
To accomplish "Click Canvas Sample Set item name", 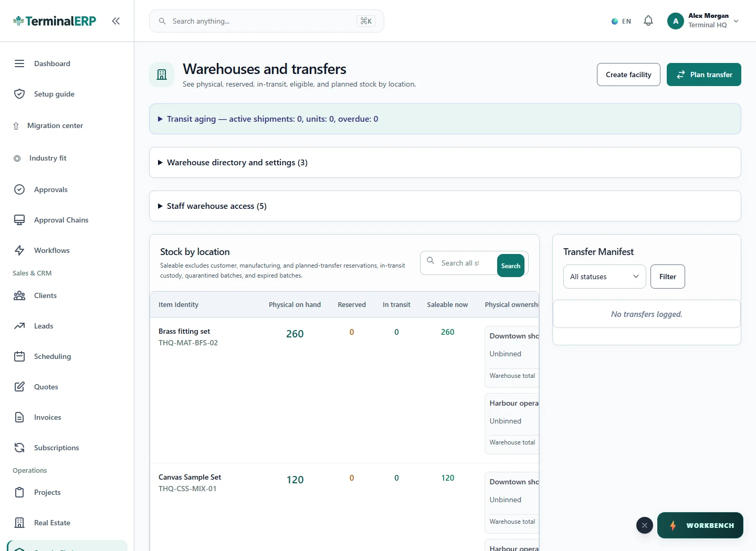I will pos(190,477).
